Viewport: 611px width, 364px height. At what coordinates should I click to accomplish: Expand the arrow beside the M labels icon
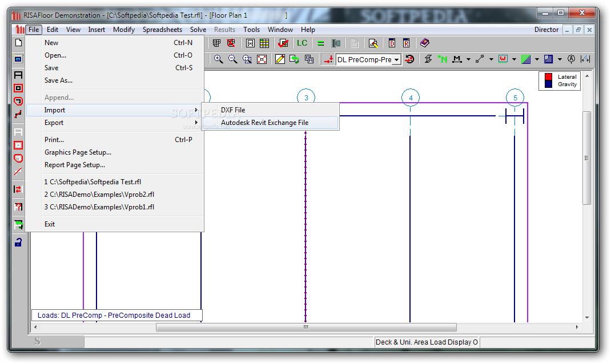tap(468, 59)
